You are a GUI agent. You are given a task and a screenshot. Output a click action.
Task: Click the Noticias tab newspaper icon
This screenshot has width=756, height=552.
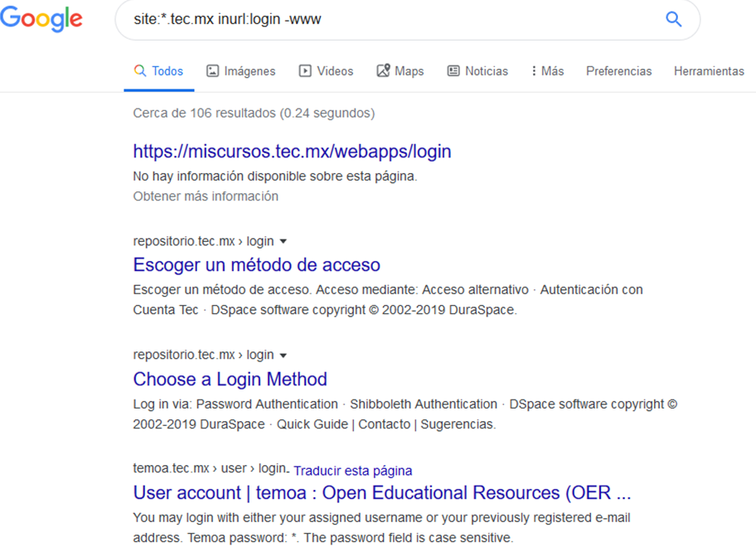click(x=453, y=71)
